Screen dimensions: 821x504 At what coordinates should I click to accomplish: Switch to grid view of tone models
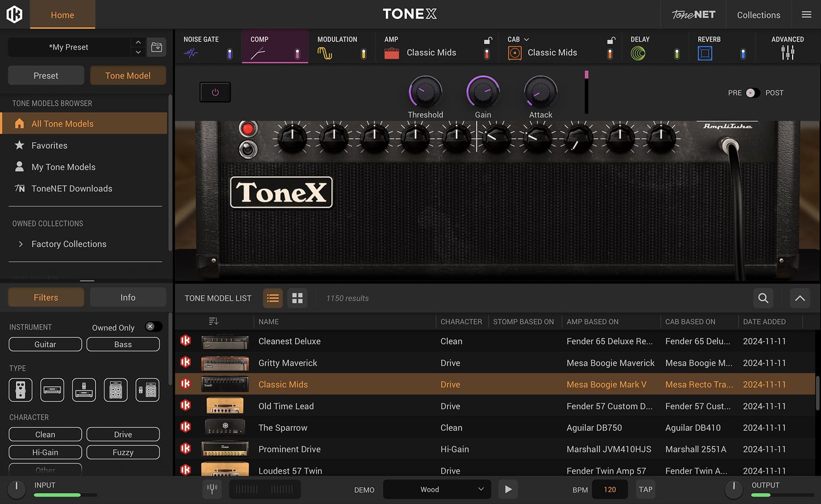click(x=297, y=298)
